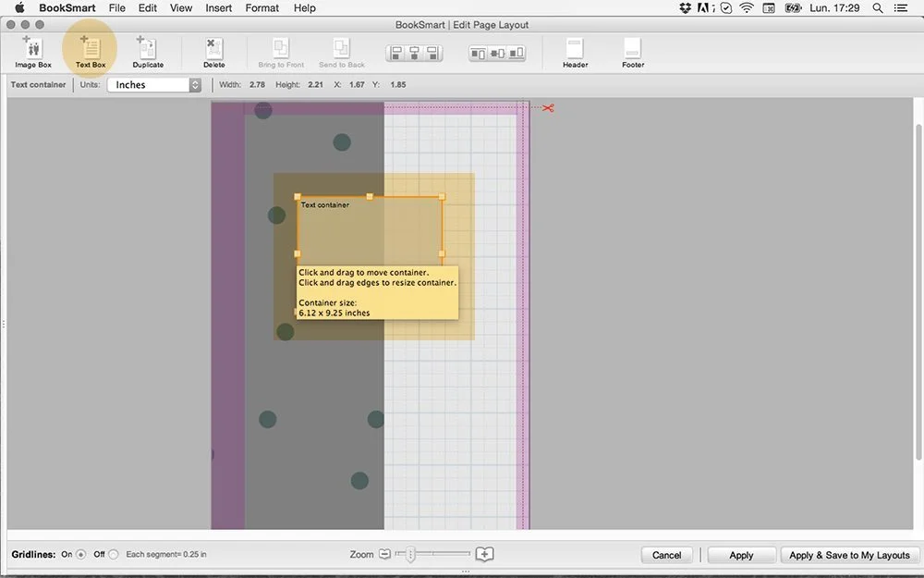Screen dimensions: 924x578
Task: Click top-middle handle of text container
Action: (370, 196)
